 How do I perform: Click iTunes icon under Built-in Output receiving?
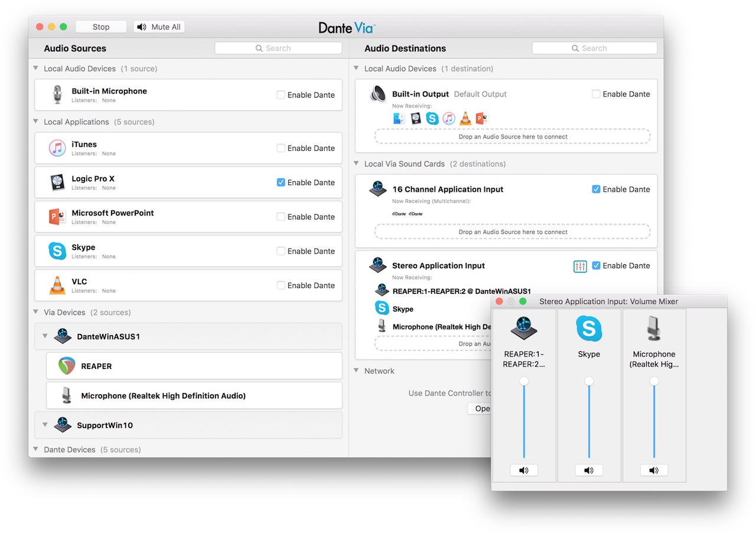[449, 118]
